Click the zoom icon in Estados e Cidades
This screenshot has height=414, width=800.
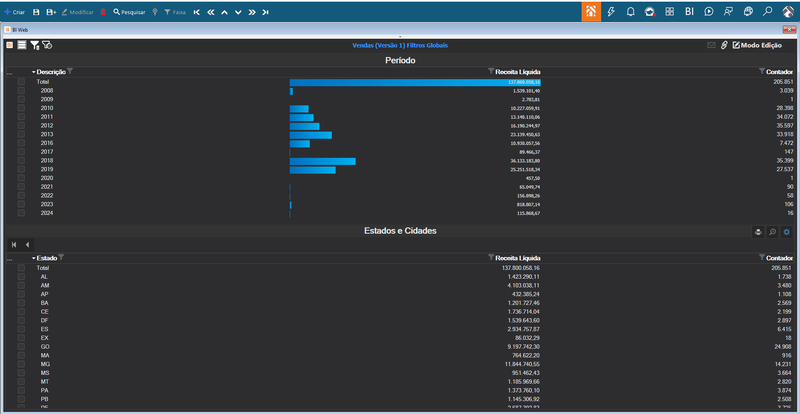point(772,232)
